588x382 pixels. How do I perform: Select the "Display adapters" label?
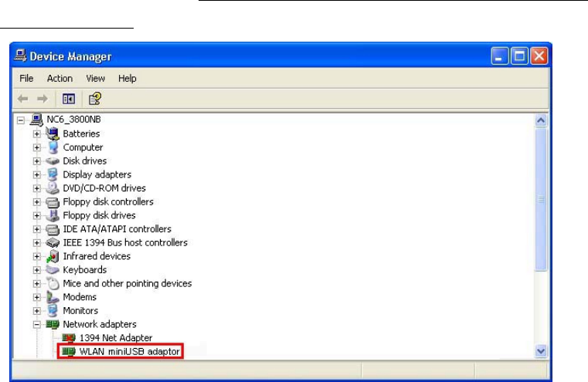tap(97, 174)
